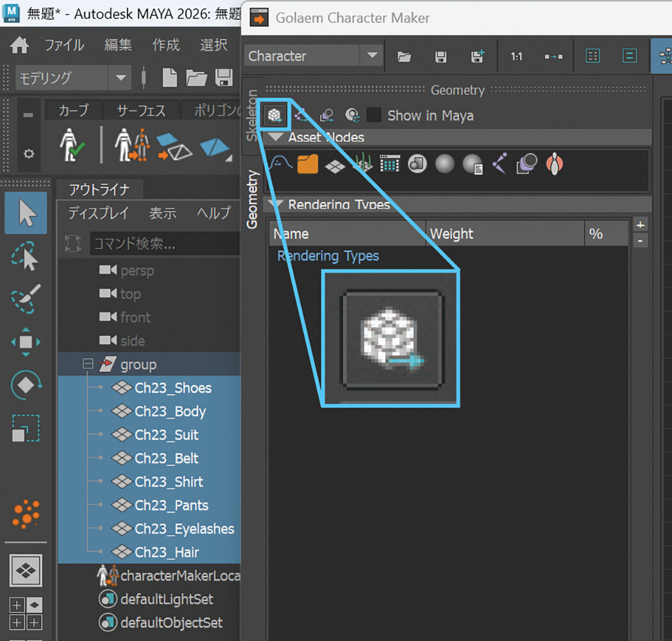
Task: Select the Paint selection tool
Action: pos(26,299)
